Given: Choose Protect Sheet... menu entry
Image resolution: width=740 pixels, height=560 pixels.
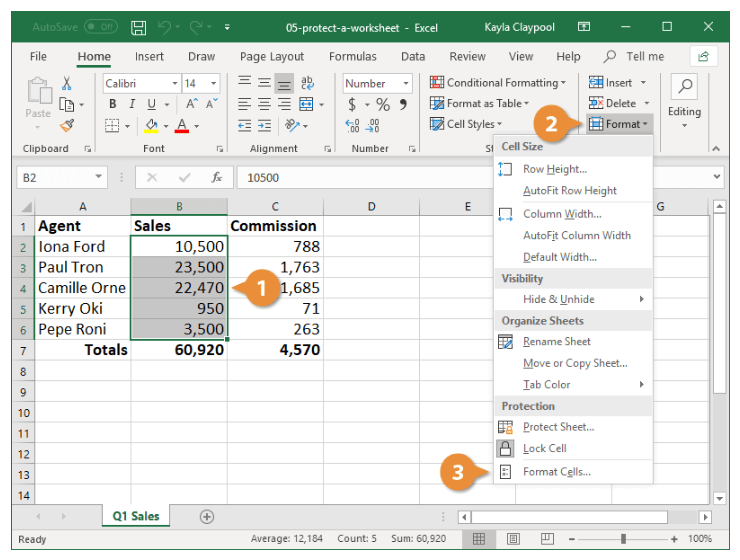Looking at the screenshot, I should coord(573,427).
